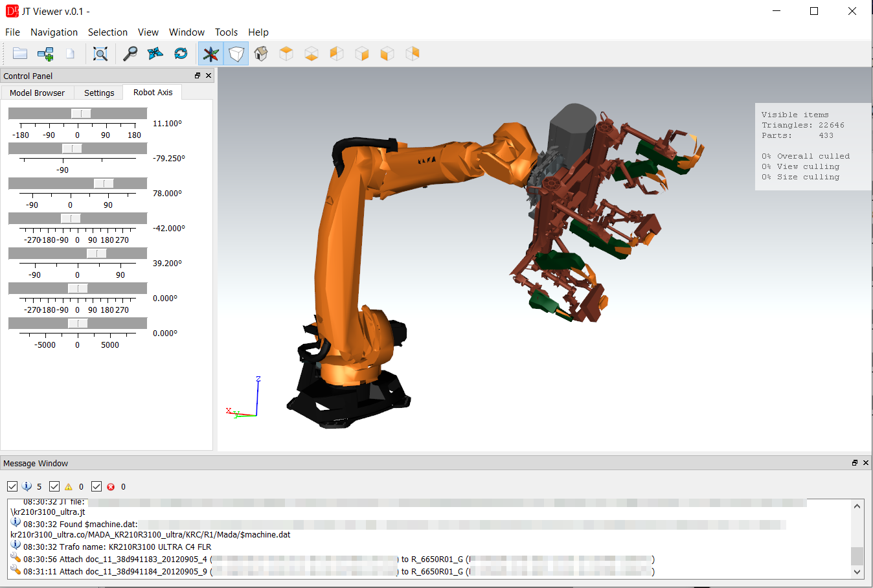Viewport: 873px width, 588px height.
Task: Uncheck the warning messages checkbox
Action: pyautogui.click(x=54, y=486)
